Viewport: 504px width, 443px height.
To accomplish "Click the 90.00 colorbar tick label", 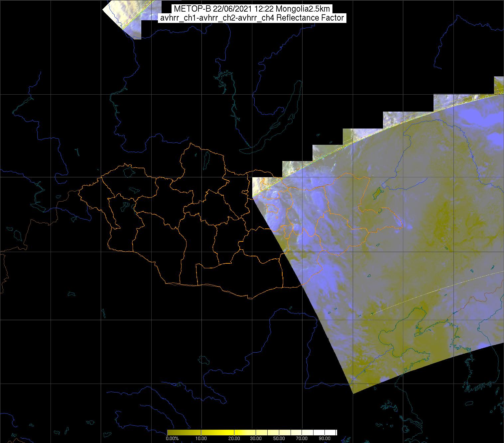I will point(324,439).
